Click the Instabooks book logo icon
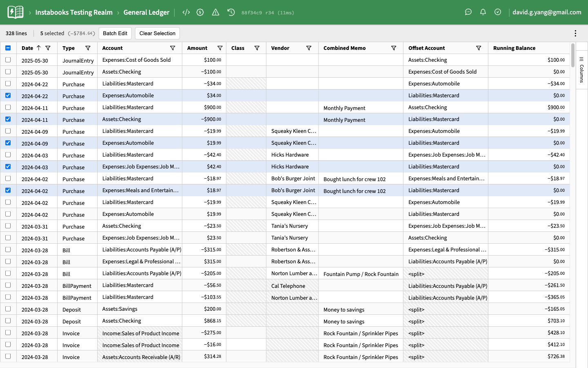The width and height of the screenshot is (588, 368). click(x=16, y=12)
